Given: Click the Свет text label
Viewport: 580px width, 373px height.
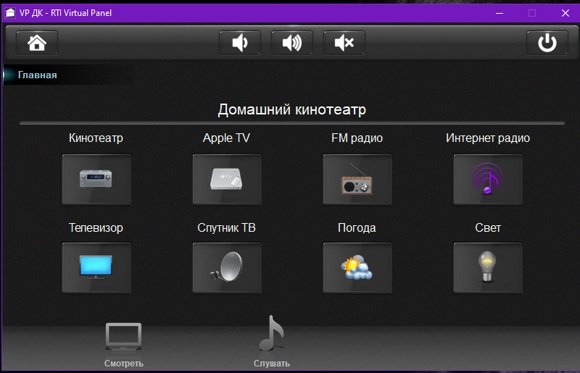Looking at the screenshot, I should click(488, 228).
